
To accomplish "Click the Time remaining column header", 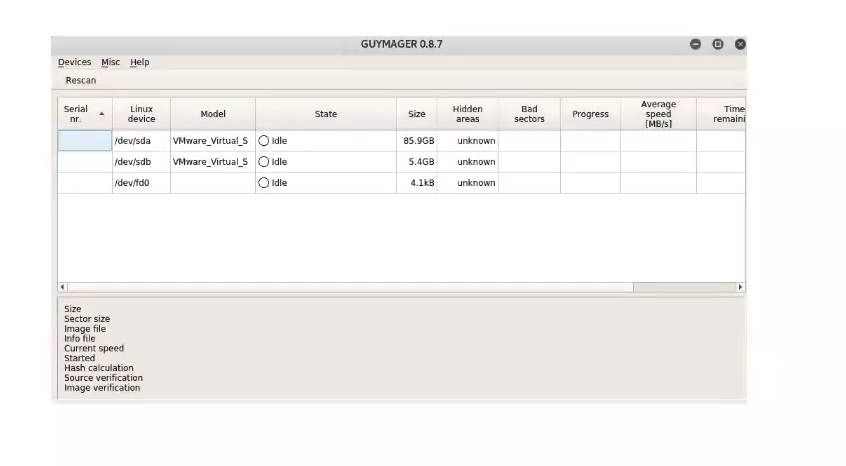I will click(x=721, y=114).
